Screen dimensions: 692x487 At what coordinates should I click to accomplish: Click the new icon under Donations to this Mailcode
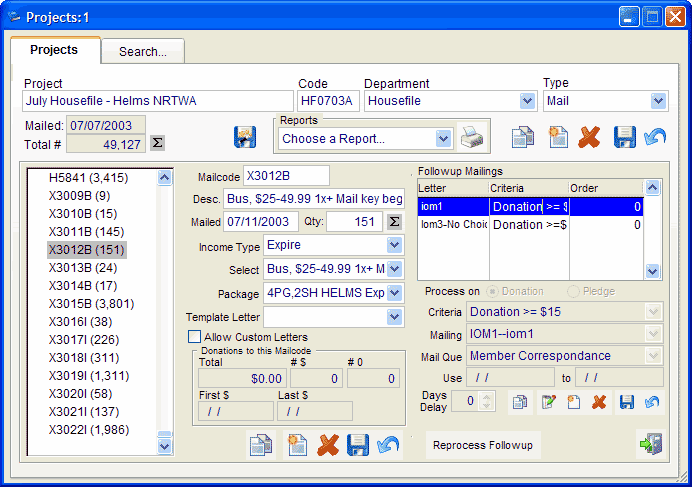click(297, 445)
